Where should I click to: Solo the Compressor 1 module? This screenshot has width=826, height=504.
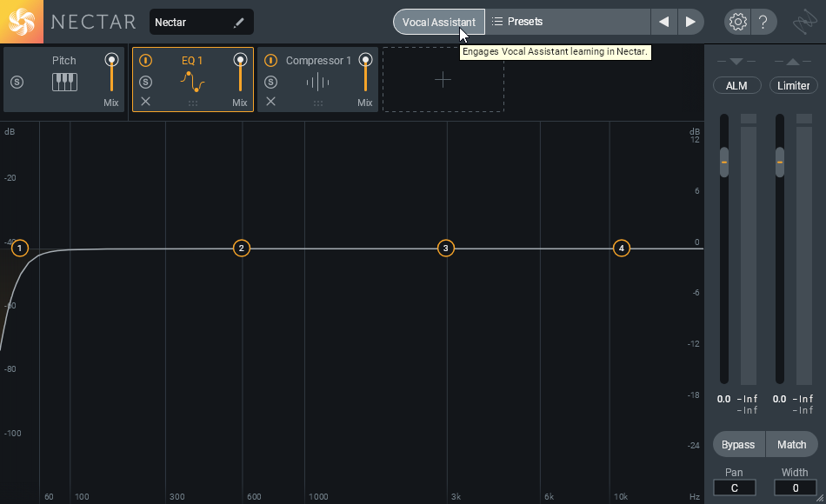(270, 83)
